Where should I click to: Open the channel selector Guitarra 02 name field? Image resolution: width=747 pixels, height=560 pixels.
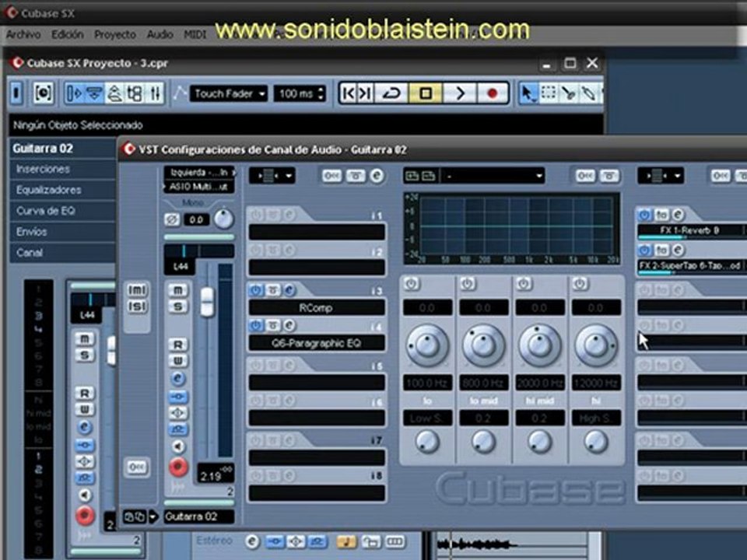coord(199,516)
